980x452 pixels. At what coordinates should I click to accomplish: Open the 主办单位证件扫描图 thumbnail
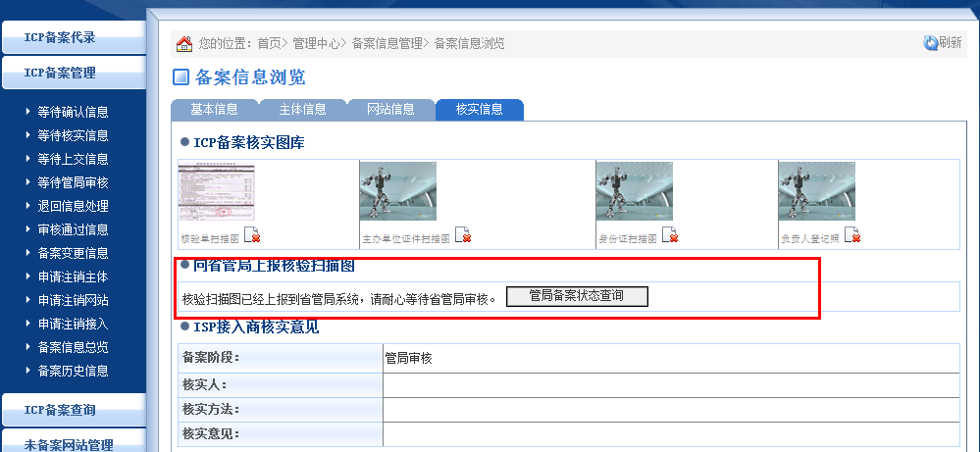(x=398, y=191)
